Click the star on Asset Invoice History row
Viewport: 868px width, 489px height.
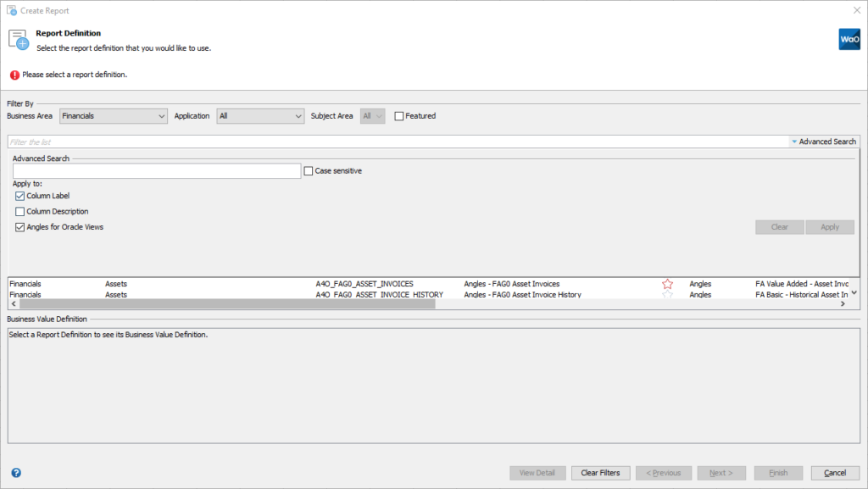pos(667,295)
